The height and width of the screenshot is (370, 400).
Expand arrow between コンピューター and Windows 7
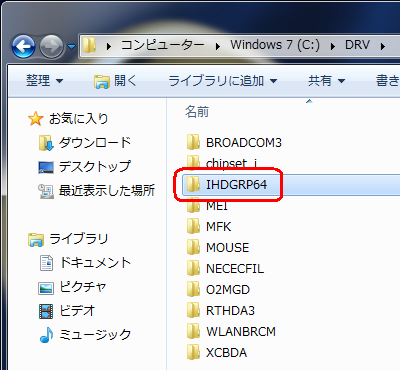pyautogui.click(x=218, y=46)
